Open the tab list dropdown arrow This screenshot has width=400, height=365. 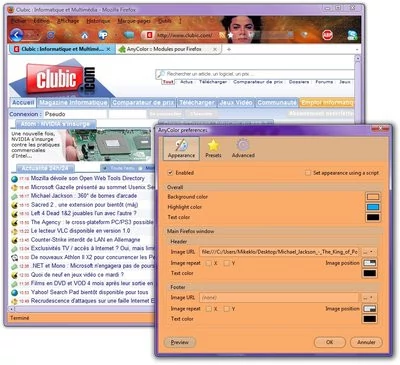[357, 49]
